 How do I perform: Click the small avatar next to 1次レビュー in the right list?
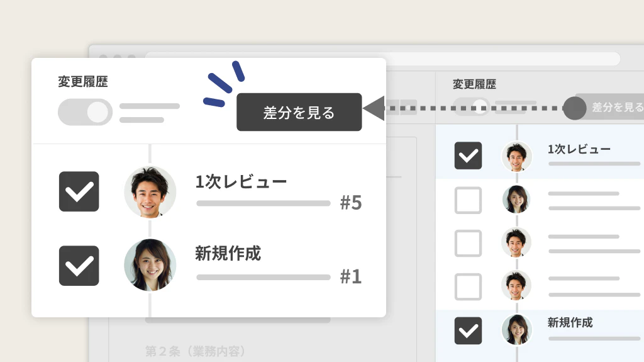(x=516, y=156)
